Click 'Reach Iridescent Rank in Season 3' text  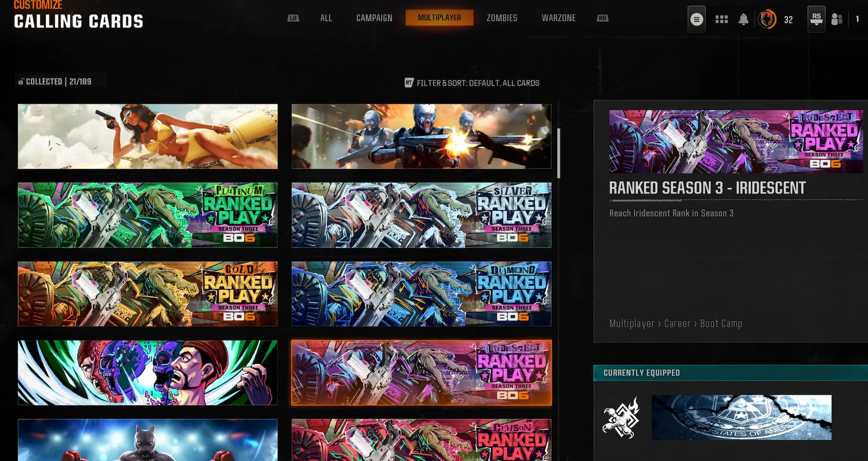[671, 213]
